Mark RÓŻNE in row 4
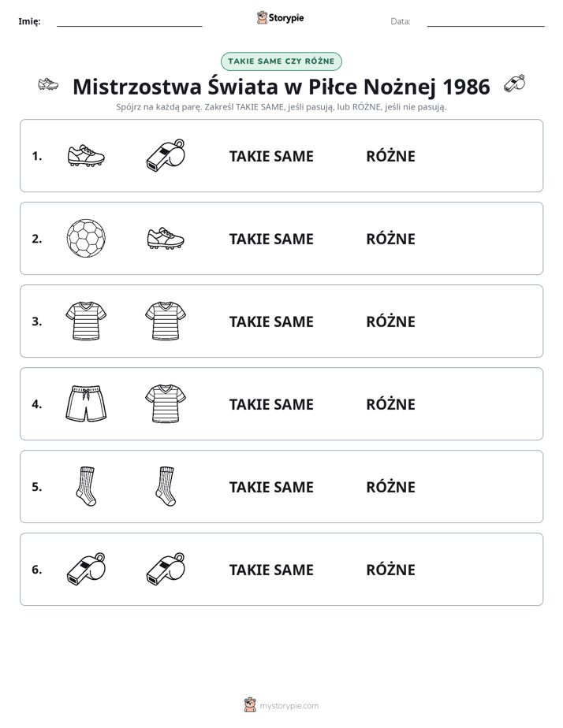Screen dimensions: 563x728 [x=390, y=404]
